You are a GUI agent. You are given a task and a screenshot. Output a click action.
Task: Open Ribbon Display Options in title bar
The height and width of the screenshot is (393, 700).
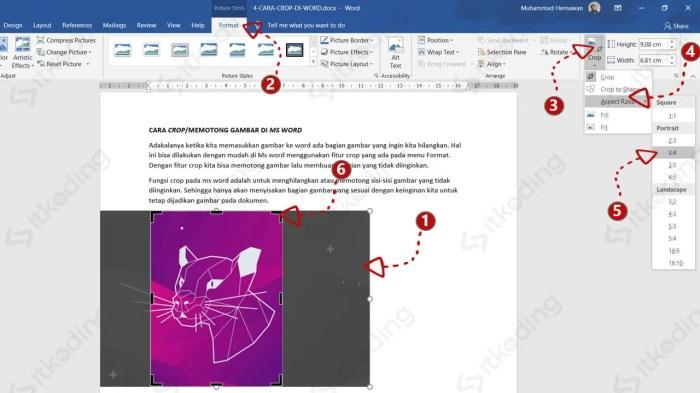click(x=618, y=8)
